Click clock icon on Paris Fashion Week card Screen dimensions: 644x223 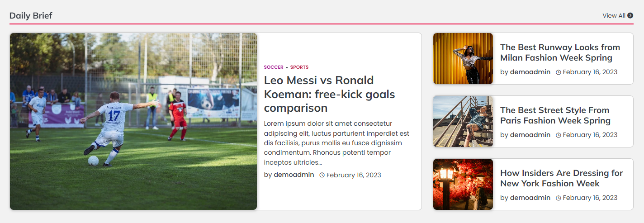558,135
